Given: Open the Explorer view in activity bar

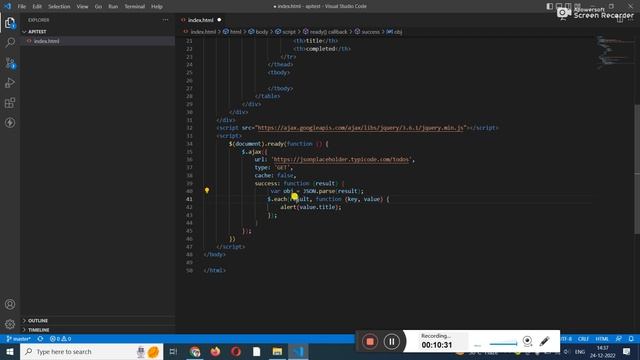Looking at the screenshot, I should (x=10, y=23).
